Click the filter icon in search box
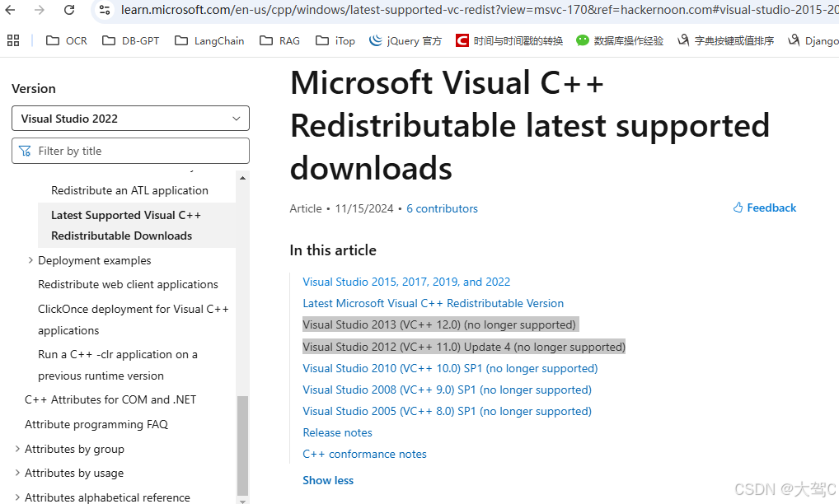 click(25, 152)
